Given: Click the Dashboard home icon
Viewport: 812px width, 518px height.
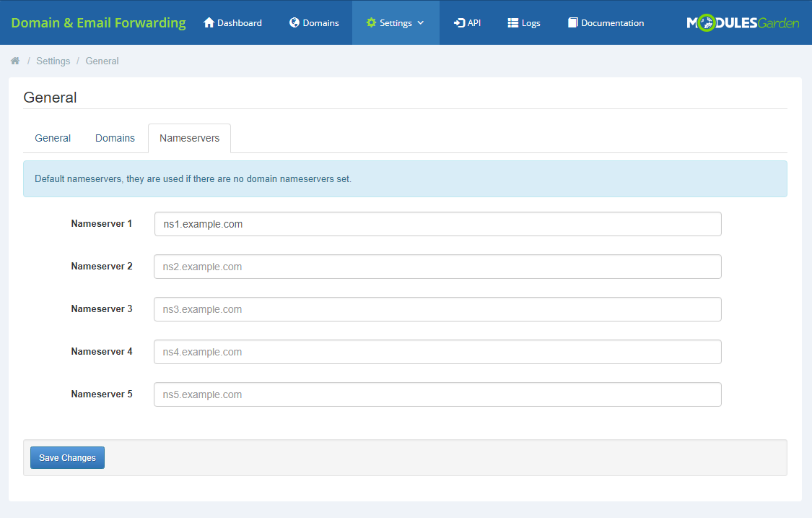Looking at the screenshot, I should tap(209, 22).
